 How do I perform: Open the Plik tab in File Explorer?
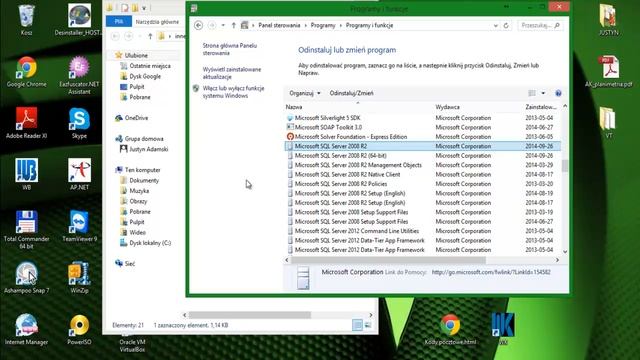coord(119,21)
